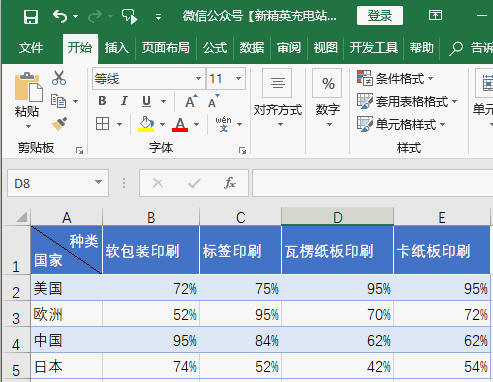
Task: Click the touch/mouse mode icon
Action: pos(129,16)
